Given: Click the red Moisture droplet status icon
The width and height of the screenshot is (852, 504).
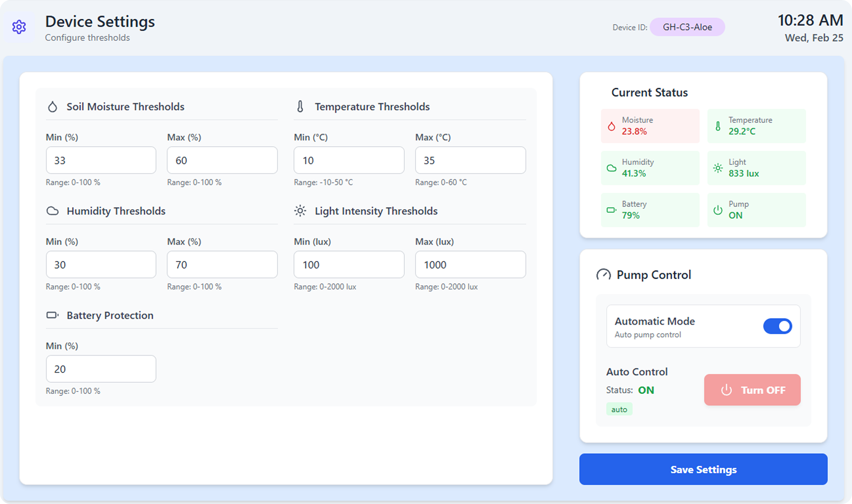Looking at the screenshot, I should click(x=611, y=126).
